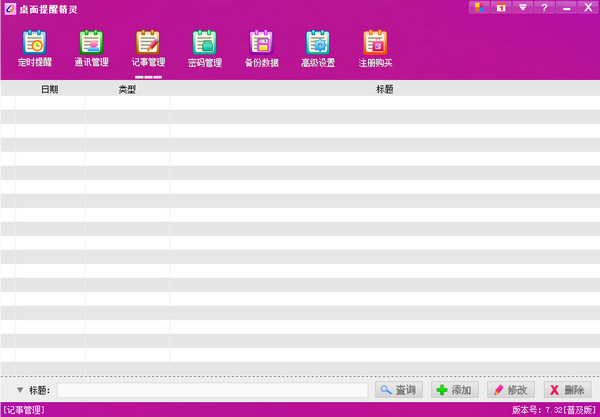The height and width of the screenshot is (417, 600).
Task: Open the 注册购买 register and purchase page
Action: [375, 48]
